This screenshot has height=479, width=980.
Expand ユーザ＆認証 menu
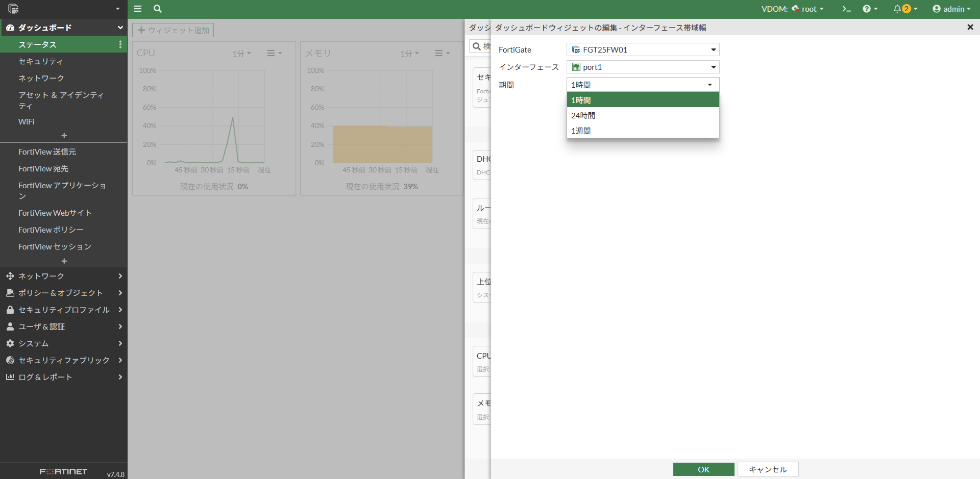63,326
